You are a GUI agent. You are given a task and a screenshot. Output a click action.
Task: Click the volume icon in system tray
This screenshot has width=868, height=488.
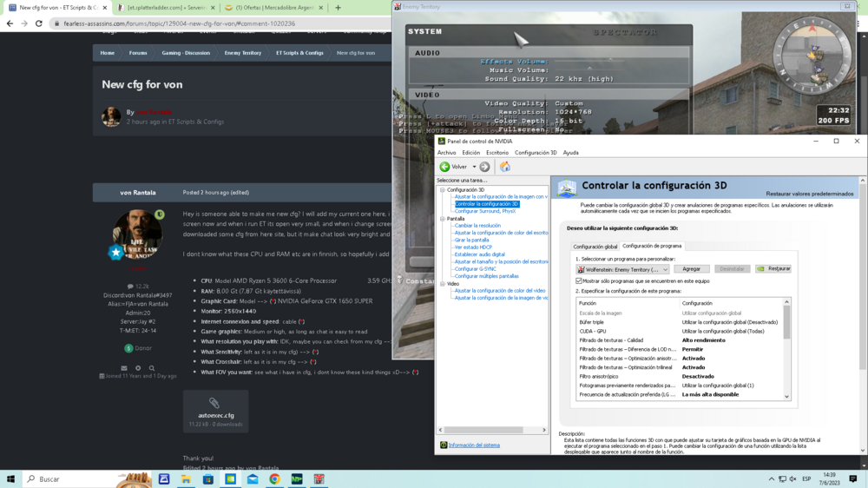click(793, 479)
